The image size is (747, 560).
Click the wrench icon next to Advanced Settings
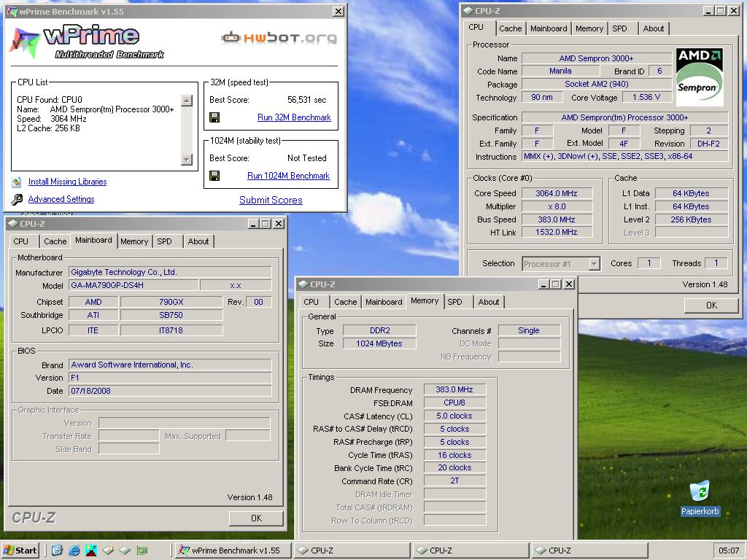coord(17,199)
